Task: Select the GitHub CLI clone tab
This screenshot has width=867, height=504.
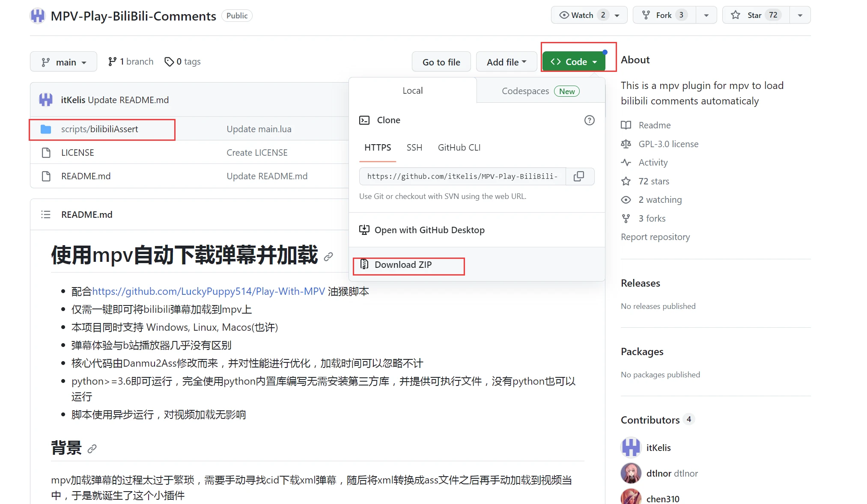Action: 459,148
